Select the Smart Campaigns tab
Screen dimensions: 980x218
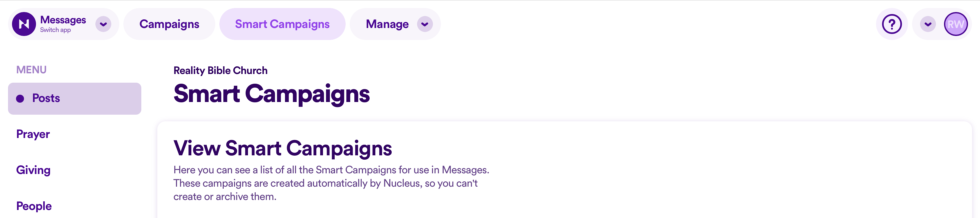pyautogui.click(x=282, y=24)
